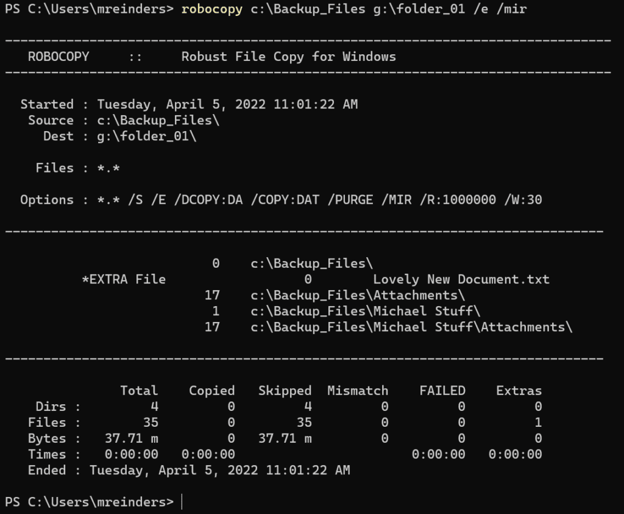Click the Dest value g:\folder_01\

click(x=146, y=136)
